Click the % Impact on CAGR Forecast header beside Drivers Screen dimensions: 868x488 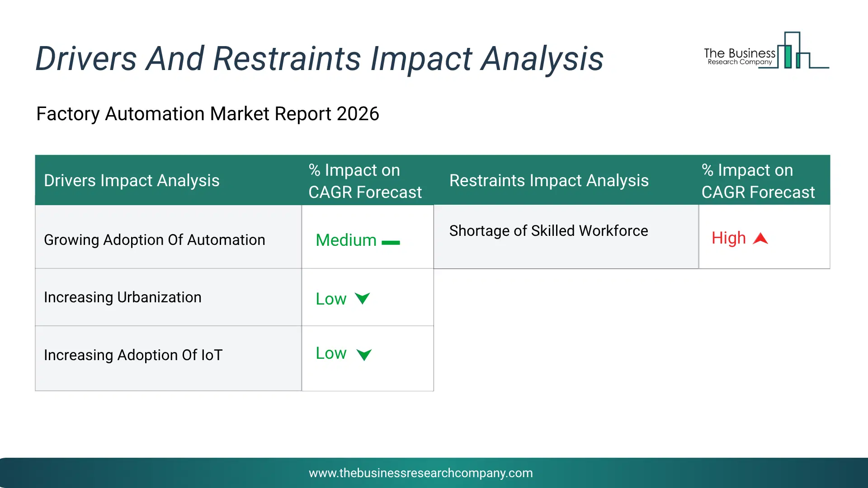tap(365, 181)
